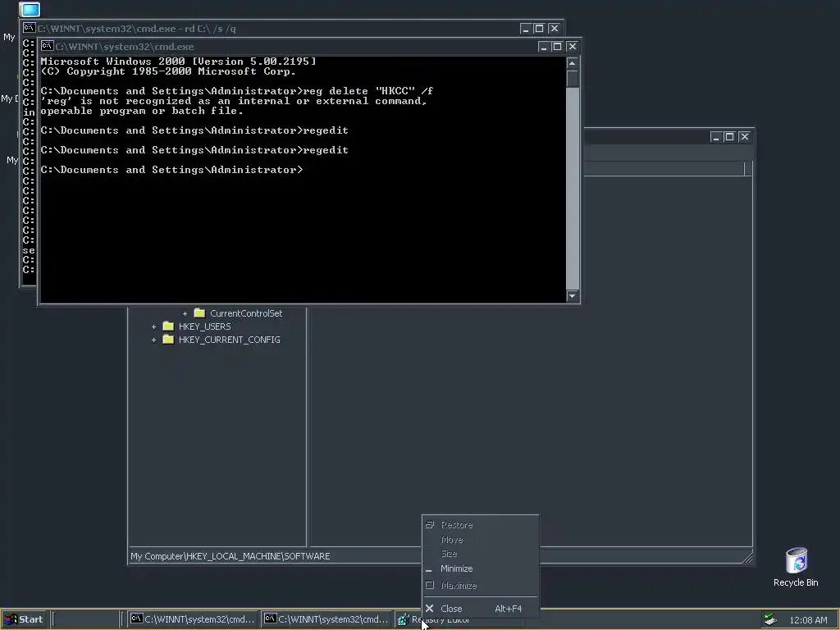Click the front cmd window scroll-up arrow

(572, 63)
